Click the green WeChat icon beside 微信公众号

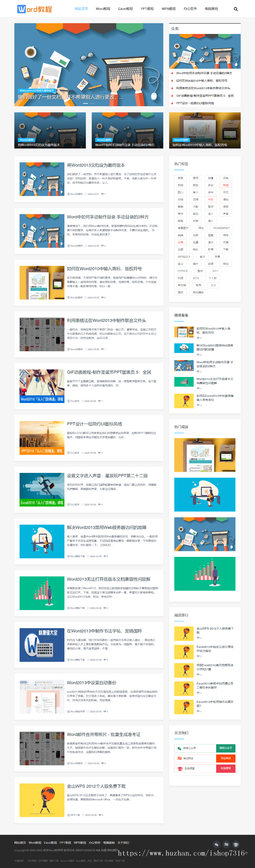pos(179,748)
